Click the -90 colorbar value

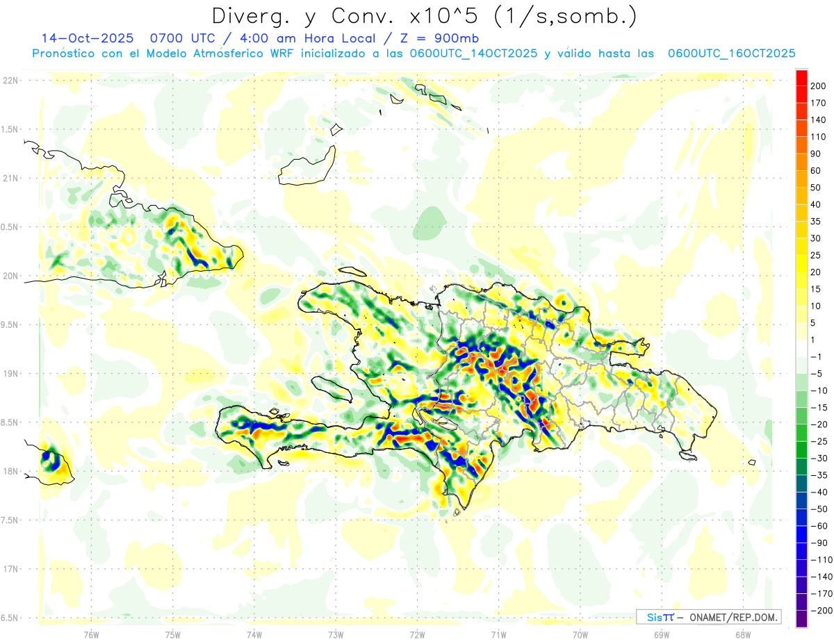point(820,543)
